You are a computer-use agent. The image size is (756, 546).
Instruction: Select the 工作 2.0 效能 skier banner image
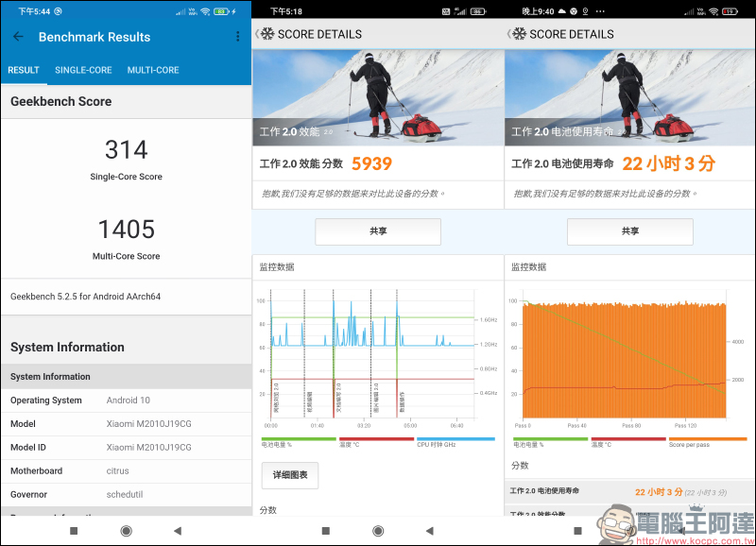(378, 98)
